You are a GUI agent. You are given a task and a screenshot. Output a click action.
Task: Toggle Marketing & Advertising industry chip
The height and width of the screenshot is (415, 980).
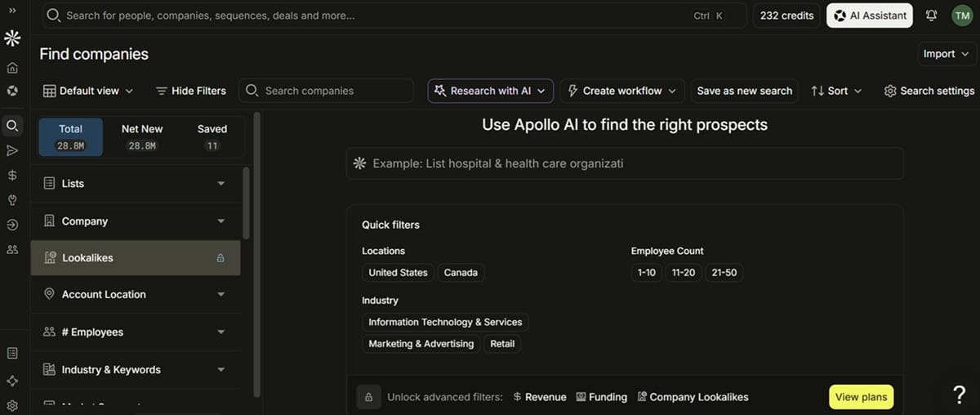click(421, 344)
